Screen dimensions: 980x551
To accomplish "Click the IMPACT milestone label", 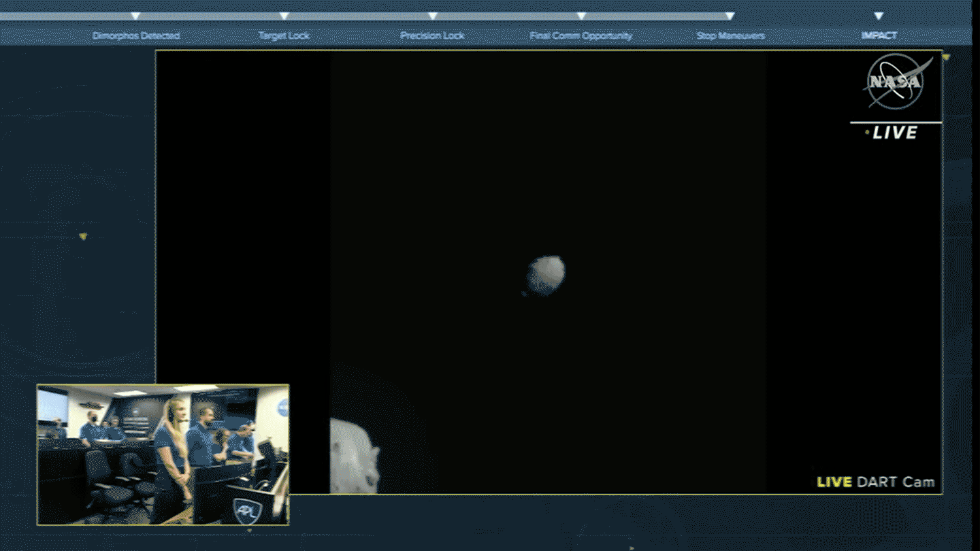I will coord(879,36).
